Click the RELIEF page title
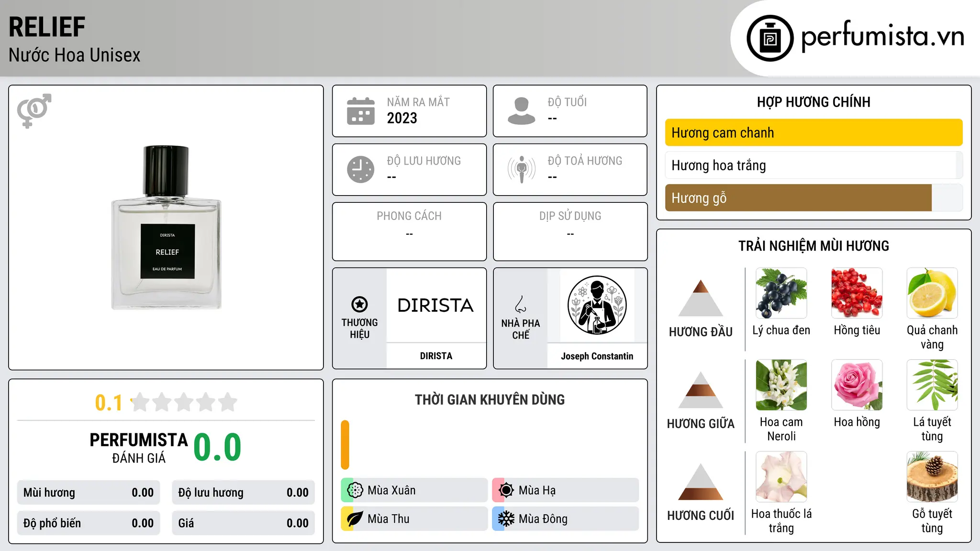The image size is (980, 551). pos(47,27)
